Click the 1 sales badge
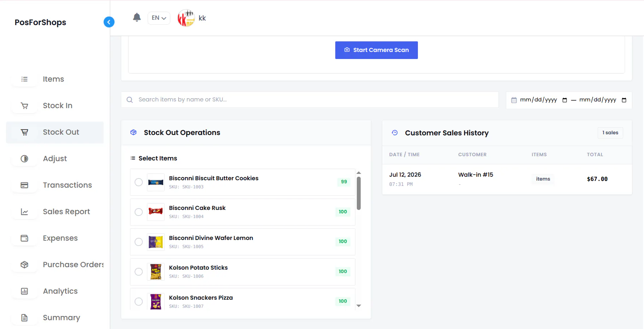Screen dimensions: 644x329 610,133
